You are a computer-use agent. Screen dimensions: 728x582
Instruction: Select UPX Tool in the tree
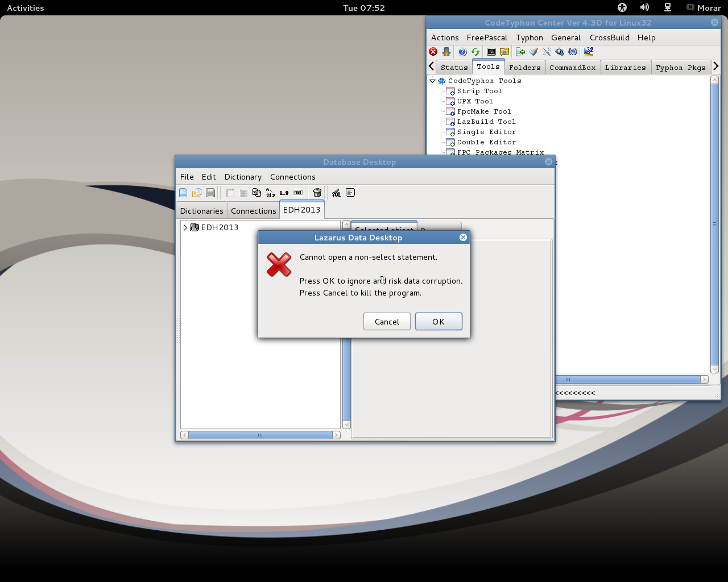coord(475,101)
